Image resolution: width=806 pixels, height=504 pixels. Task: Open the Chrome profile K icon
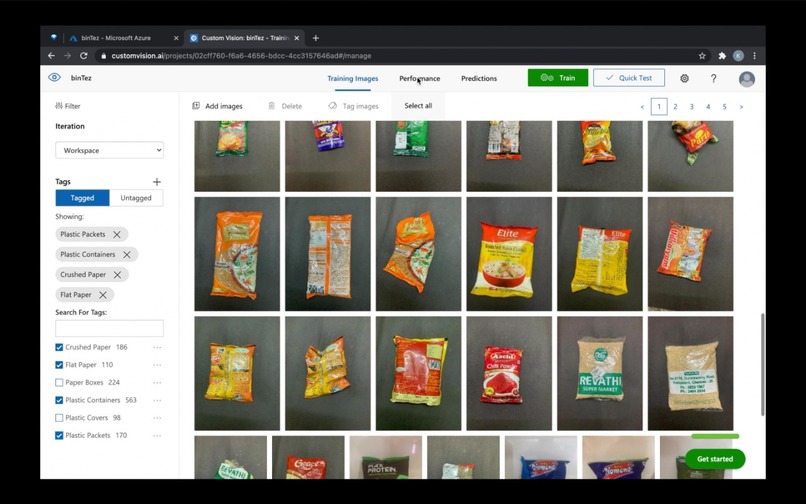738,56
